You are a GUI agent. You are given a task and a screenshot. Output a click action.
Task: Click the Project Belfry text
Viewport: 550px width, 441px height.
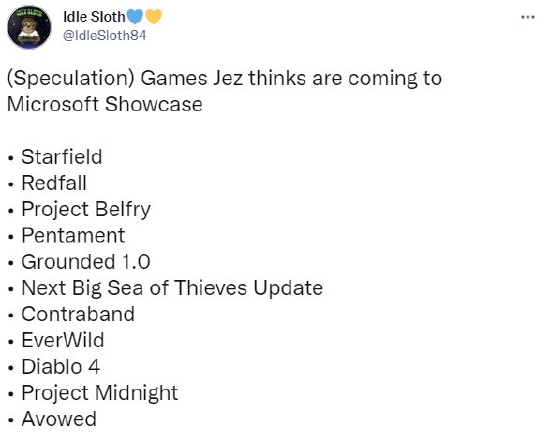point(86,209)
